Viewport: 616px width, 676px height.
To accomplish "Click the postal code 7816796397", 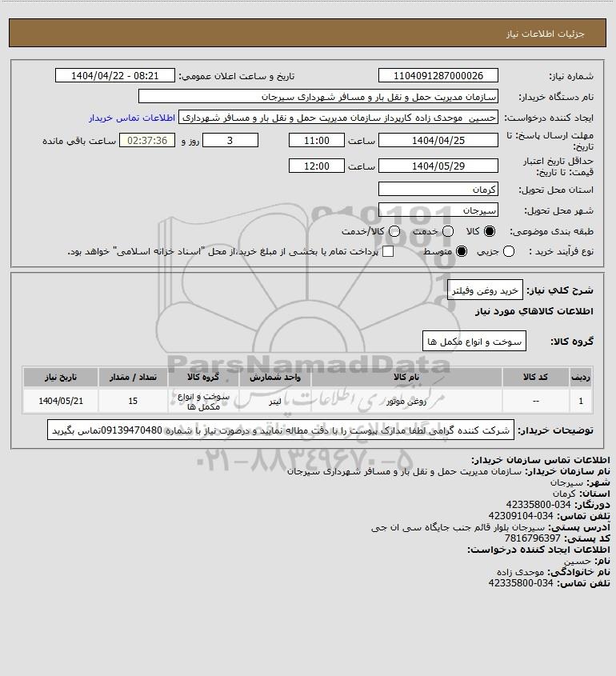I will (x=532, y=538).
